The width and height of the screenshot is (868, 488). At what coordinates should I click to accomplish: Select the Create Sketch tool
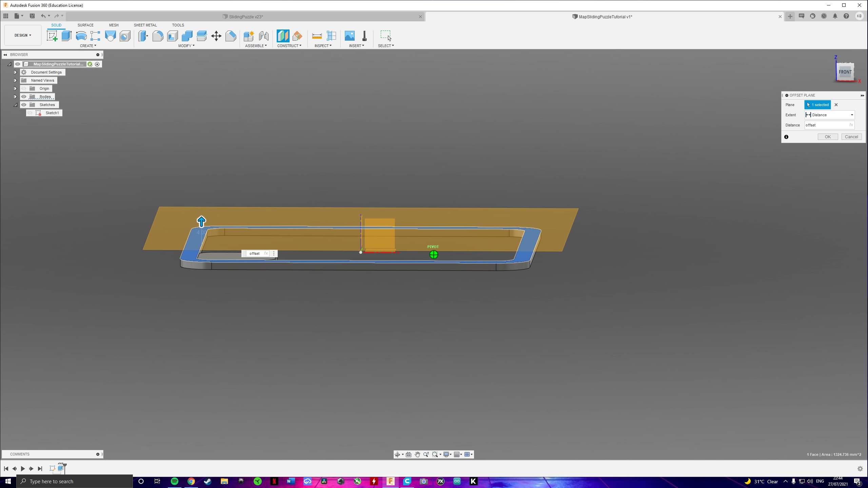52,36
